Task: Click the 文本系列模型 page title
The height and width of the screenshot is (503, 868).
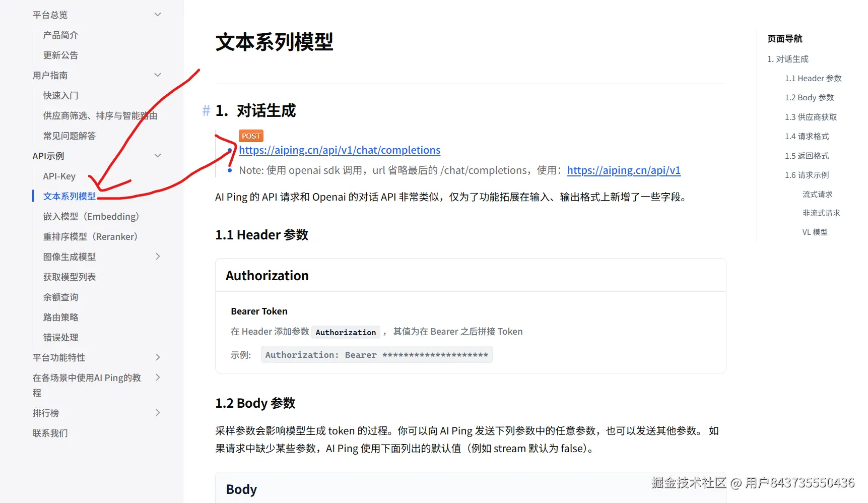Action: pos(274,42)
